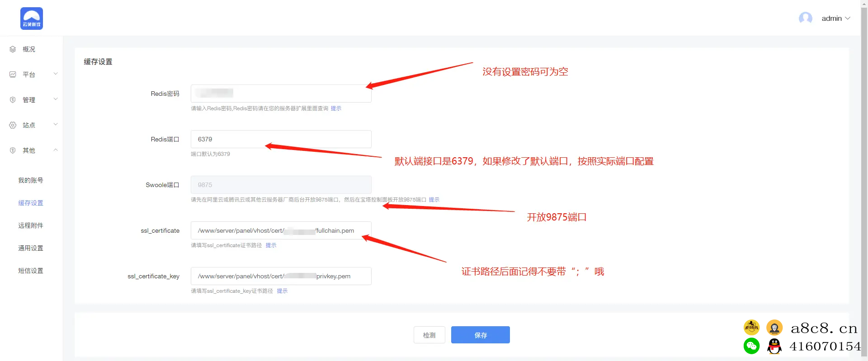Select 缓存设置 submenu item
Screen dimensions: 868x361
pos(31,203)
